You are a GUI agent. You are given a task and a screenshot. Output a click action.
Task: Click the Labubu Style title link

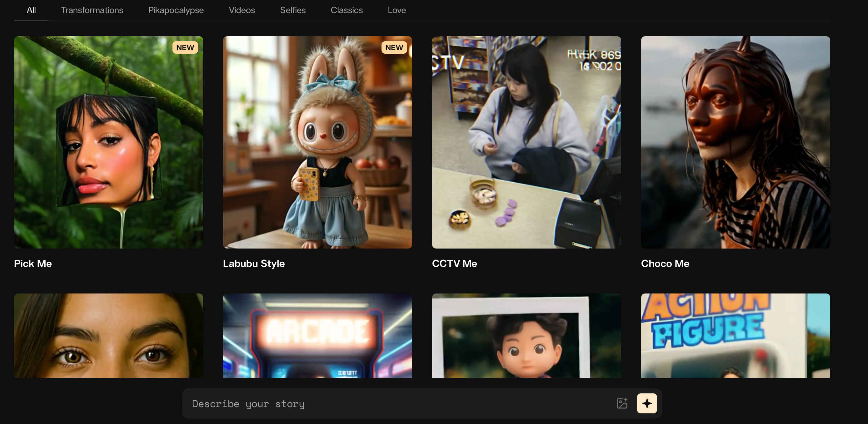pyautogui.click(x=253, y=263)
